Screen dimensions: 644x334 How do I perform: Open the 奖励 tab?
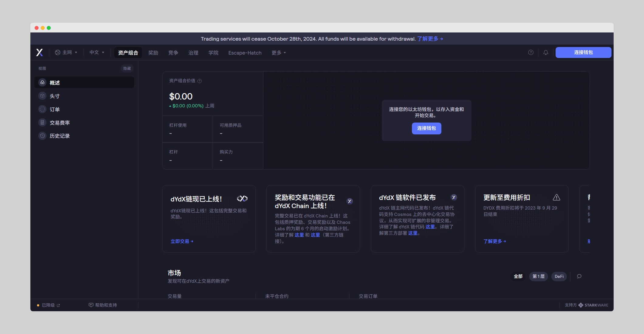tap(153, 53)
